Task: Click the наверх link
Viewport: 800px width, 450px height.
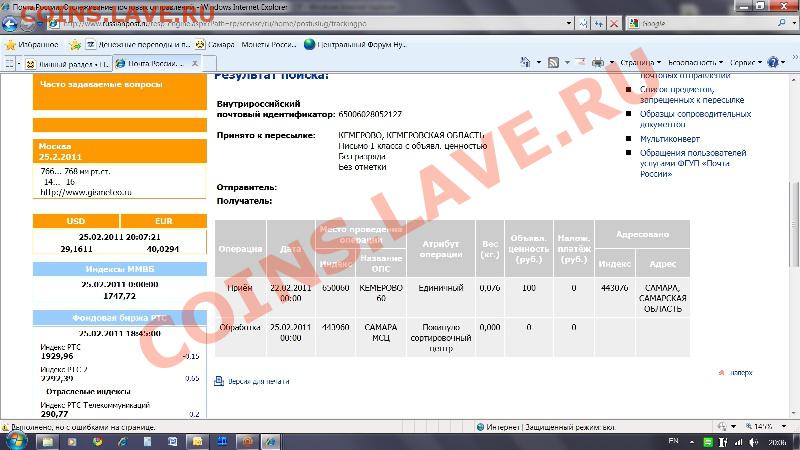Action: point(741,372)
